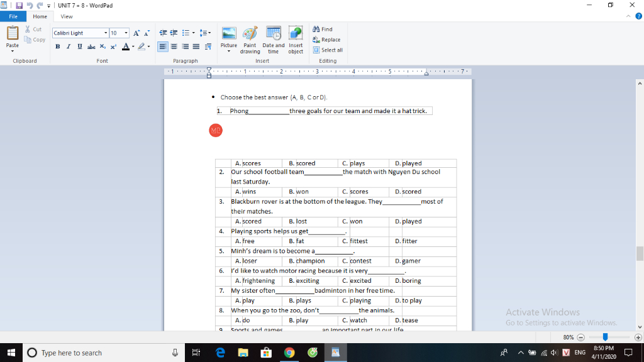Toggle underline formatting
The image size is (644, 362).
[x=80, y=47]
